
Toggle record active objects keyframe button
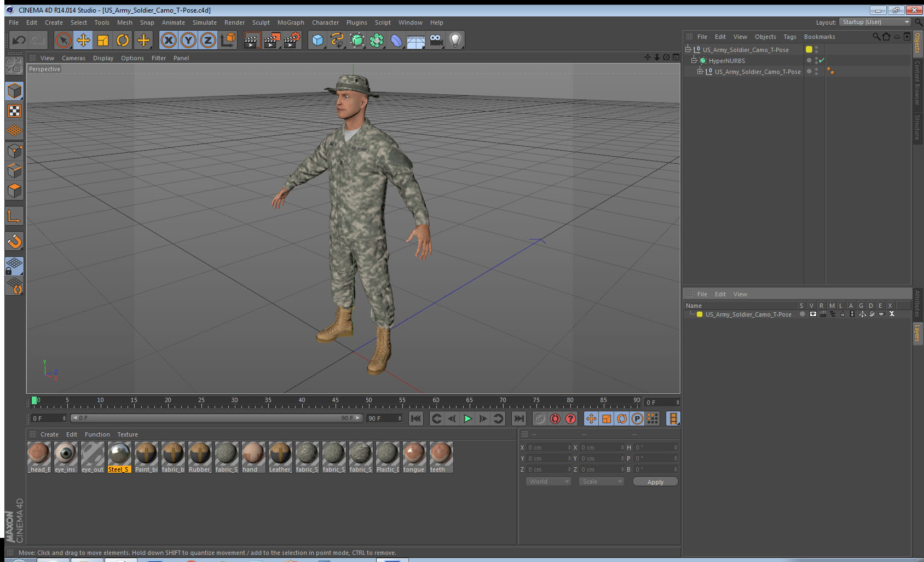[x=540, y=418]
